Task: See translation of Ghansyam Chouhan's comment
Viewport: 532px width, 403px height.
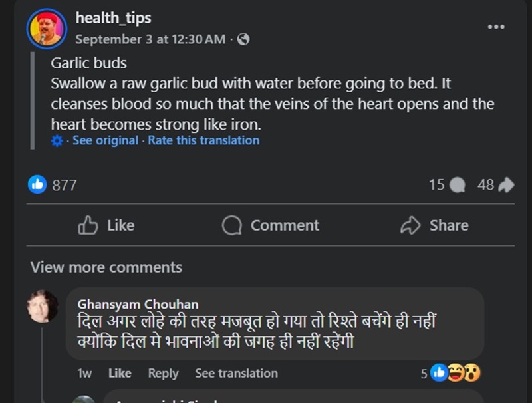Action: [x=237, y=374]
